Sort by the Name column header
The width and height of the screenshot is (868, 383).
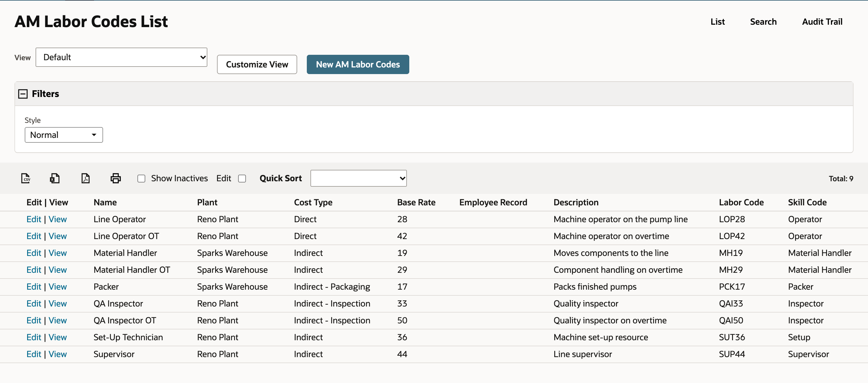(105, 203)
